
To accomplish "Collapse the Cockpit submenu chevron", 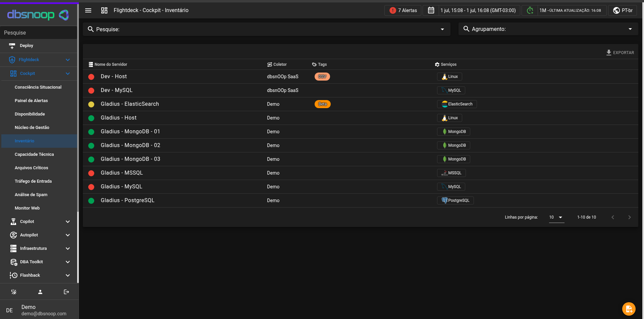I will coord(68,74).
